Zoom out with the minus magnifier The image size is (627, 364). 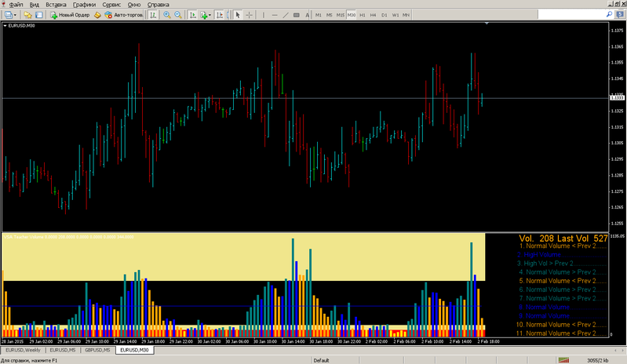coord(178,15)
